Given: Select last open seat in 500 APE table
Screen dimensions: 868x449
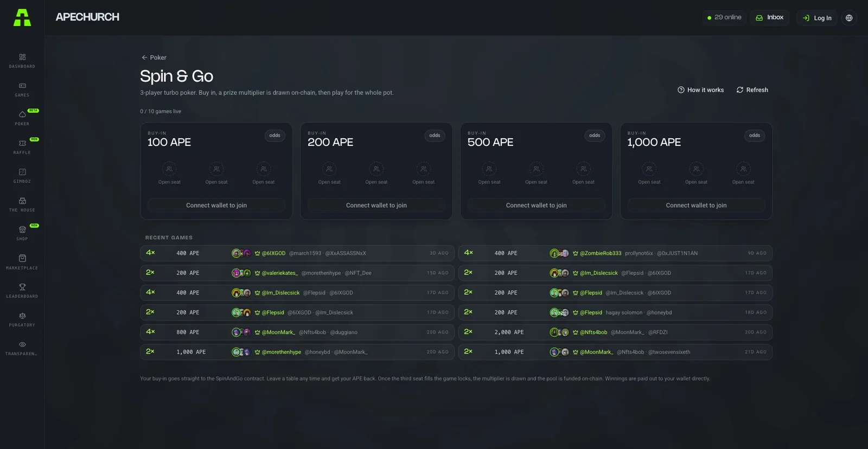Looking at the screenshot, I should pos(583,174).
